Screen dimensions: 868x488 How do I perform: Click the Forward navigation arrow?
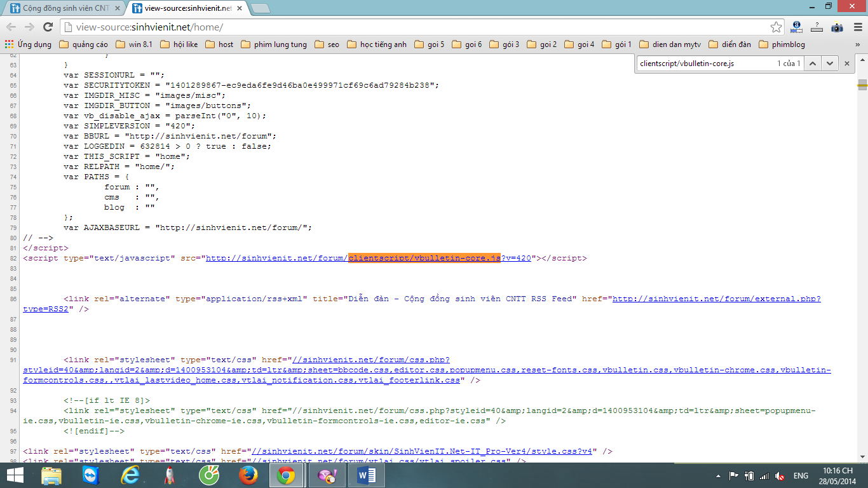pyautogui.click(x=29, y=27)
